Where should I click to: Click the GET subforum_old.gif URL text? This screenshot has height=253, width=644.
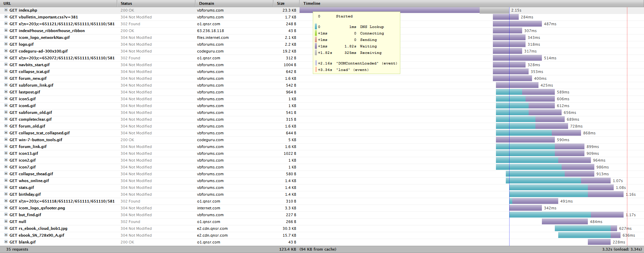(x=31, y=113)
